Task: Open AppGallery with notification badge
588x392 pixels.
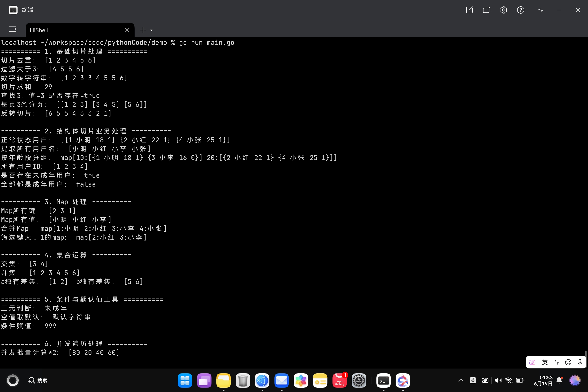Action: click(x=339, y=380)
